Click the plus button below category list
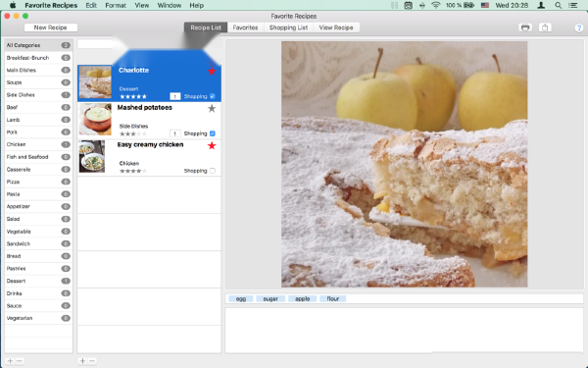The height and width of the screenshot is (368, 588). click(10, 361)
